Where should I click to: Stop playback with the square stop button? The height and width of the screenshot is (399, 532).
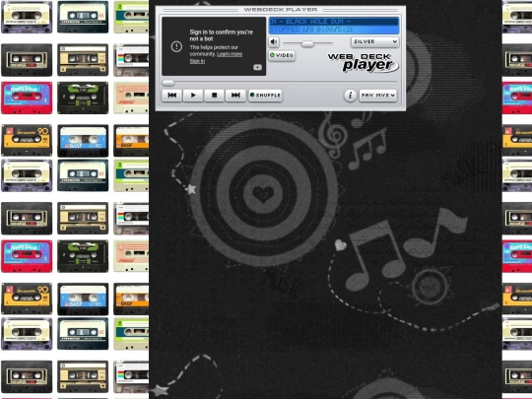pyautogui.click(x=214, y=96)
